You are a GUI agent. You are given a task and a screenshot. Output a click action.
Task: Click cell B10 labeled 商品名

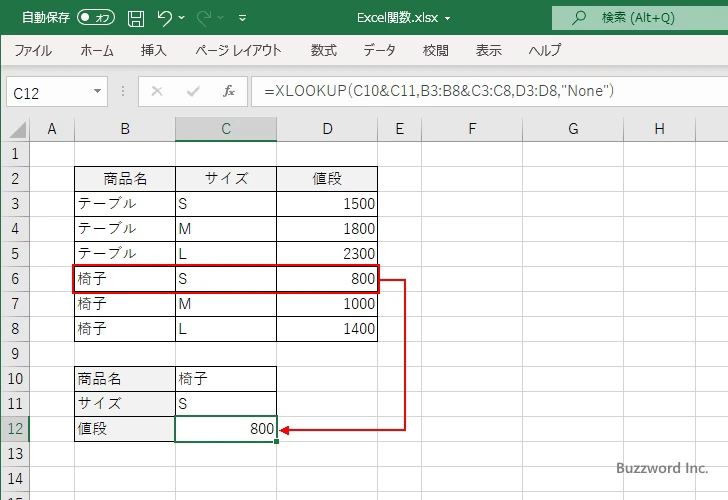pyautogui.click(x=125, y=379)
